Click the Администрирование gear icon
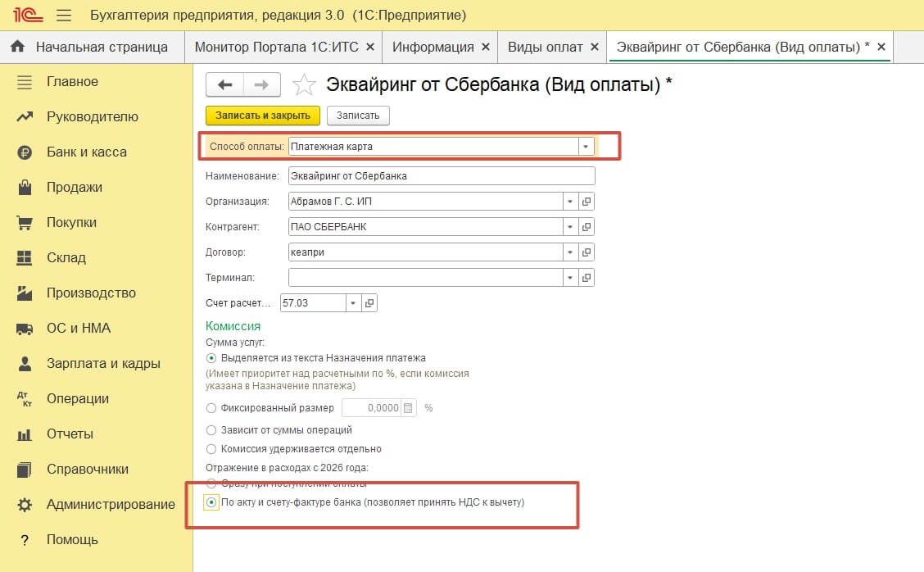This screenshot has height=572, width=924. 24,505
